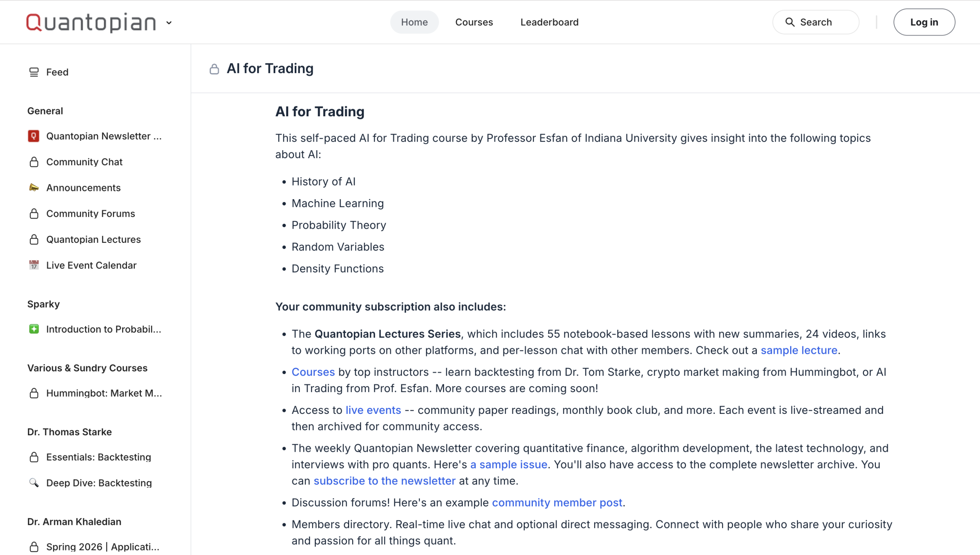
Task: Click the megaphone Announcements icon
Action: tap(34, 187)
